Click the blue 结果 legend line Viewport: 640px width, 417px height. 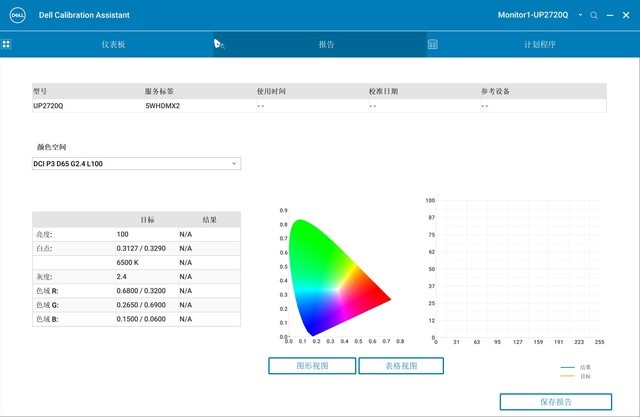[x=567, y=367]
